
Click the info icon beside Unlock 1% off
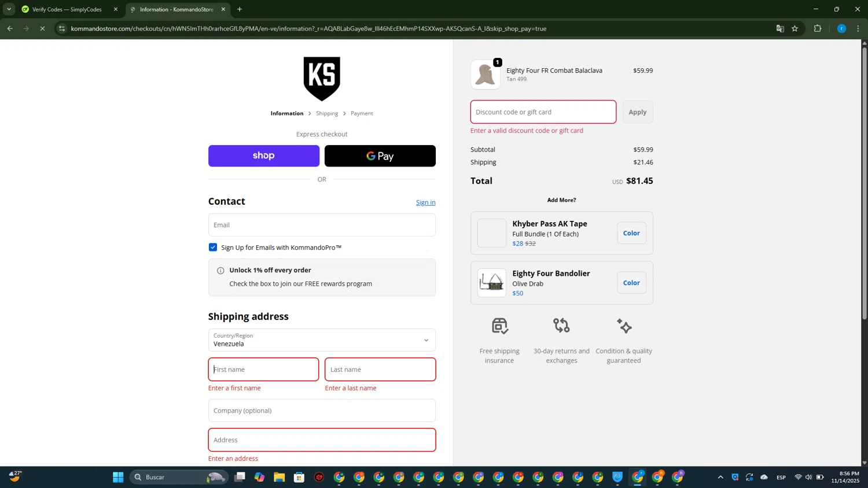[x=220, y=271]
